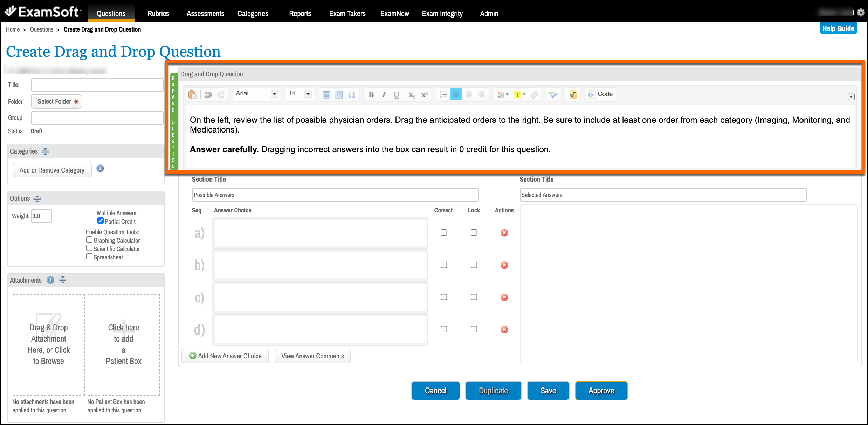
Task: Check the Lock box for answer c)
Action: coord(474,297)
